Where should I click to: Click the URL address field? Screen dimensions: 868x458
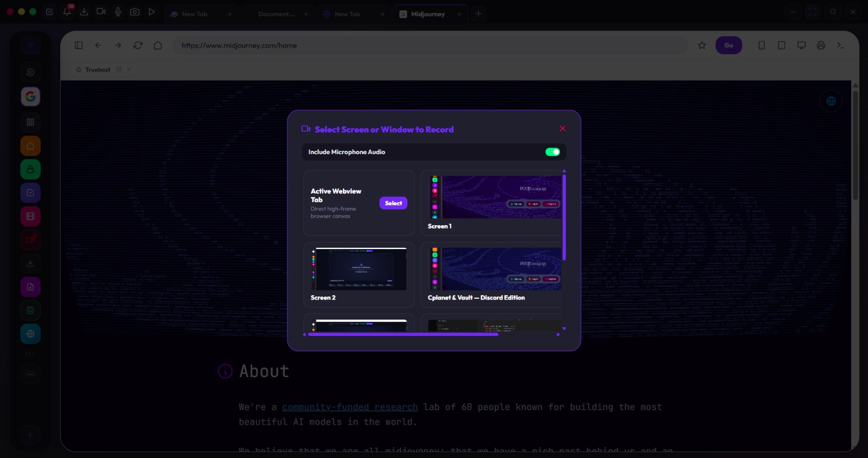coord(430,46)
